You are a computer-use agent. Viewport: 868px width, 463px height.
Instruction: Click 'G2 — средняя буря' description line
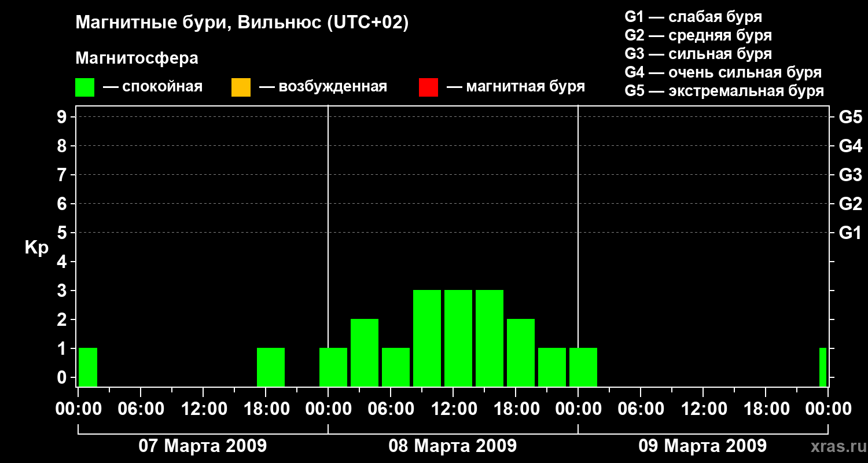tap(698, 35)
